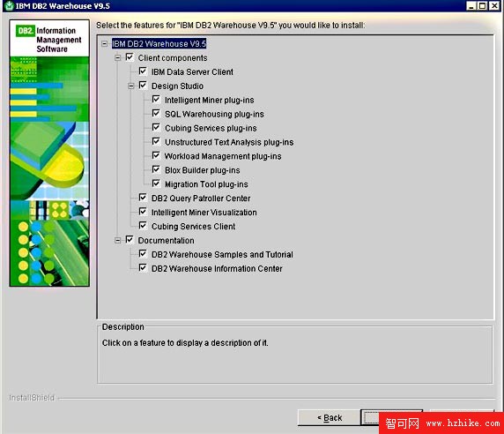Screen dimensions: 504x434
Task: Click the DB2 green logo badge
Action: point(25,31)
